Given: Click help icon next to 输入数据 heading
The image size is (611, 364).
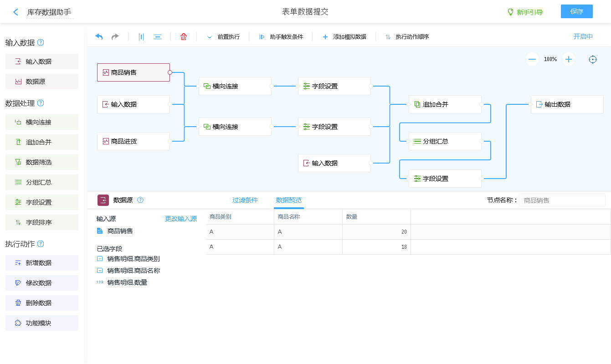Looking at the screenshot, I should [41, 42].
